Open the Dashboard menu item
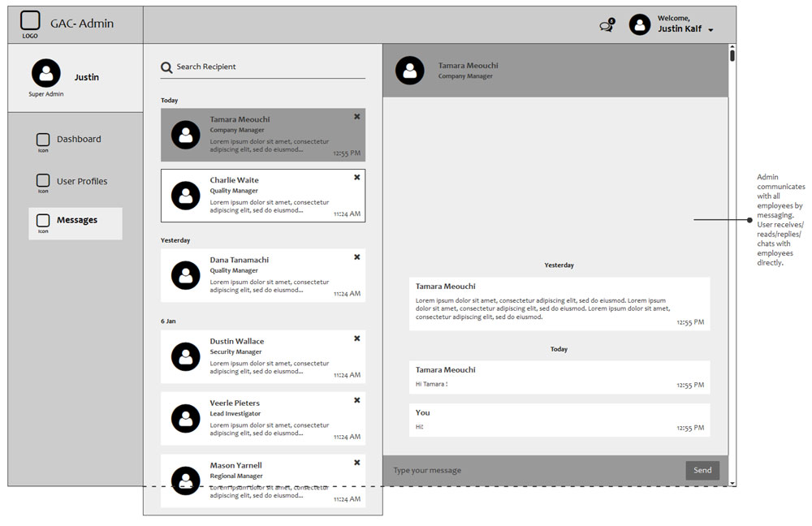The image size is (812, 526). 78,140
